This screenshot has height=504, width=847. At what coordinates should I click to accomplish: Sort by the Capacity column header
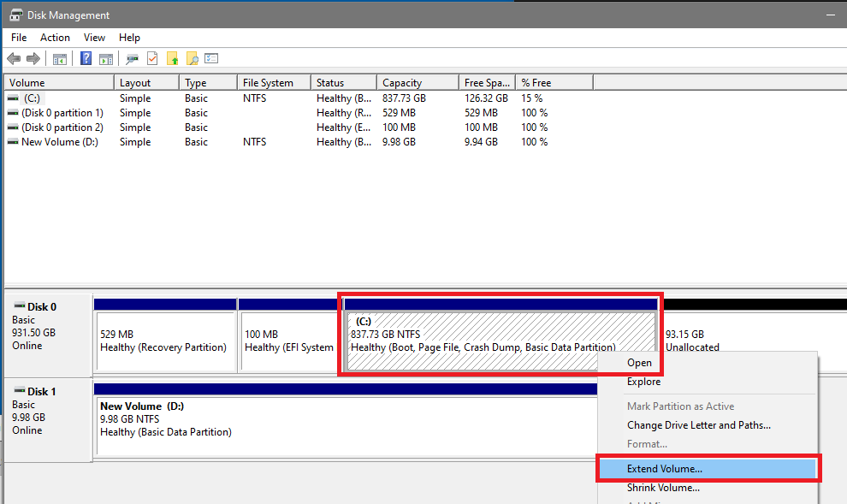click(x=418, y=83)
